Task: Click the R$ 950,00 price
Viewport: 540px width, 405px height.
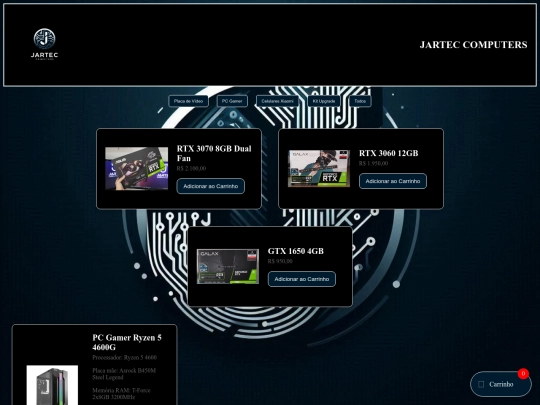Action: (280, 261)
